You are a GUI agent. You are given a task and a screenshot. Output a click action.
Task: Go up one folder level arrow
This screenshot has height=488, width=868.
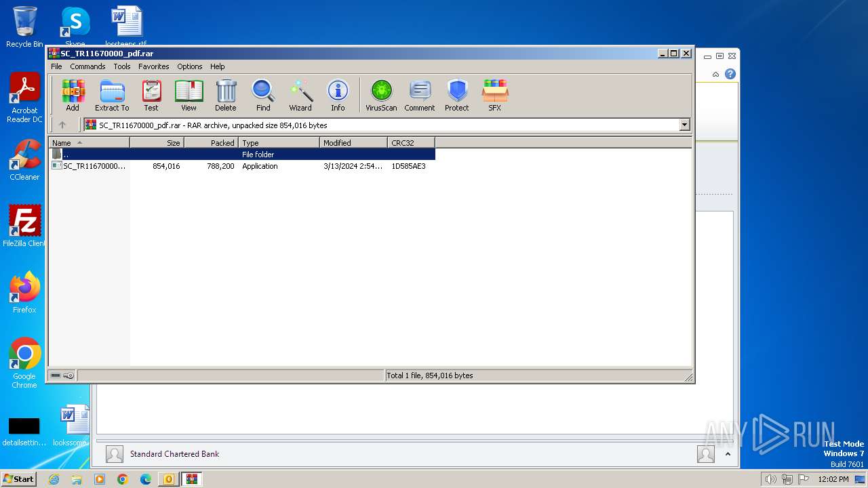[62, 125]
